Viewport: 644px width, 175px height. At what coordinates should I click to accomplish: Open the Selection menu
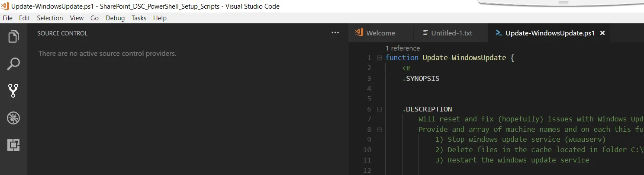point(50,18)
